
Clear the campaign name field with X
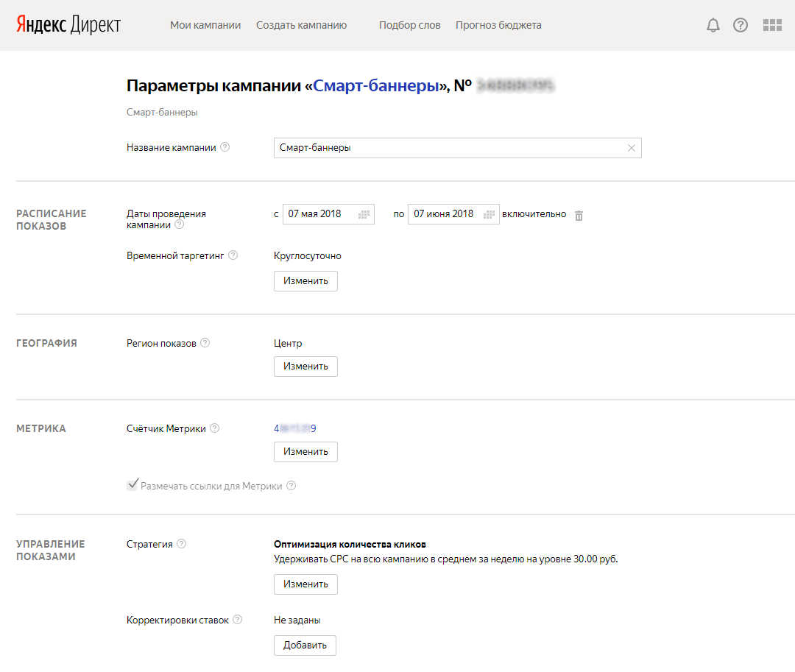tap(631, 148)
